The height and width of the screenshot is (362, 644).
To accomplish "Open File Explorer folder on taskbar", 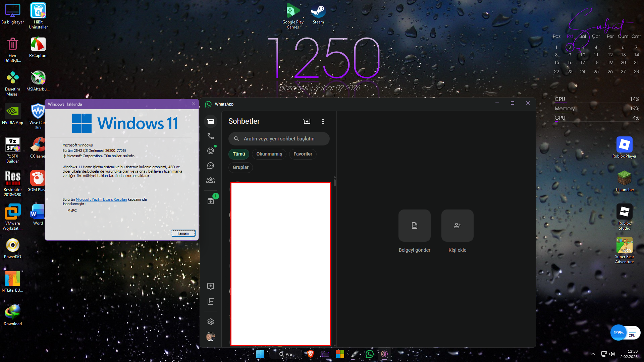I will point(325,354).
